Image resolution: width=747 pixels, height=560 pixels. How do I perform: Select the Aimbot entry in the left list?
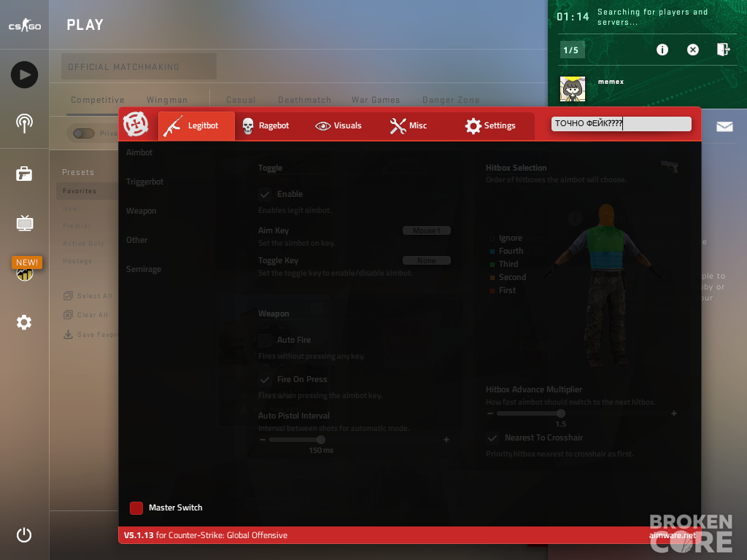[x=139, y=152]
